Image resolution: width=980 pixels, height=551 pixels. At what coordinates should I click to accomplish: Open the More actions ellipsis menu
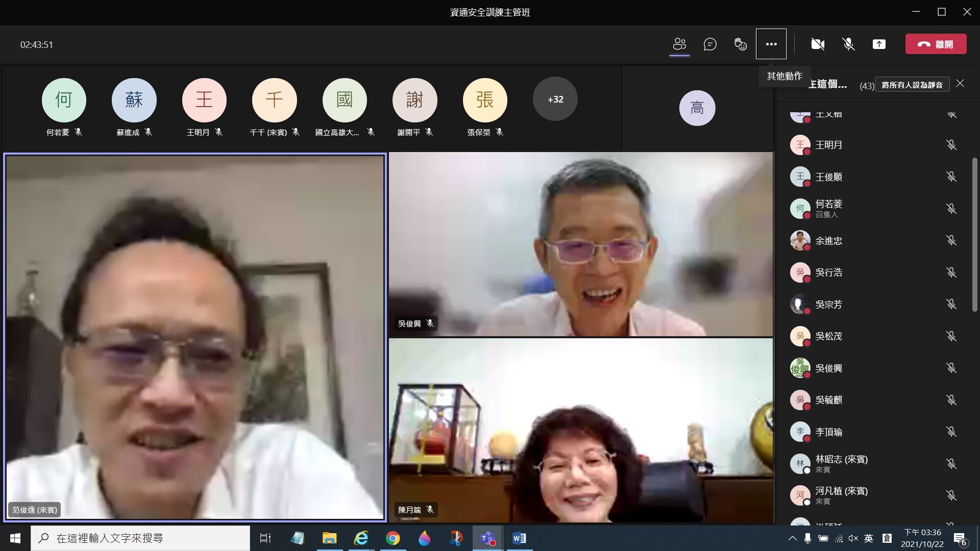pyautogui.click(x=771, y=44)
